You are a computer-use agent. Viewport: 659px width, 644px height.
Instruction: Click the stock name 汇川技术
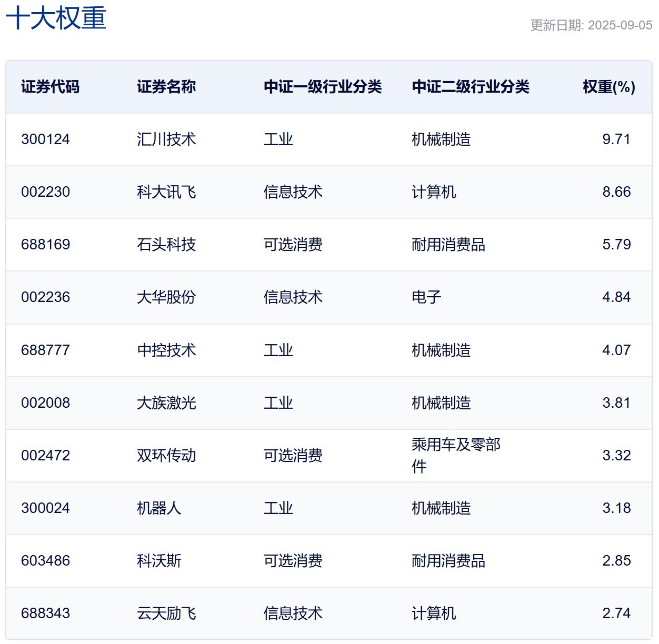coord(166,139)
